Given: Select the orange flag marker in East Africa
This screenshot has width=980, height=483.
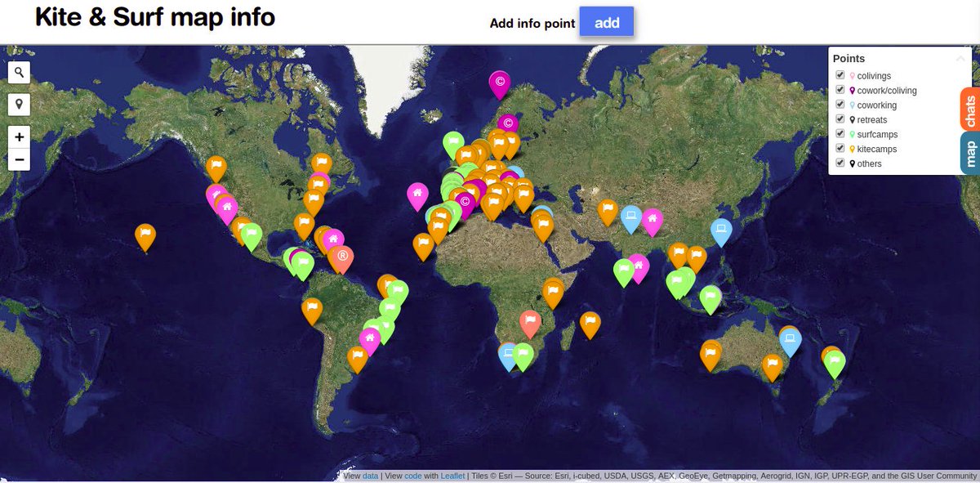Looking at the screenshot, I should (x=553, y=294).
